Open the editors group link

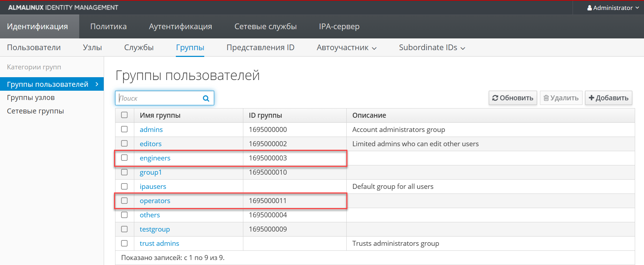coord(151,144)
